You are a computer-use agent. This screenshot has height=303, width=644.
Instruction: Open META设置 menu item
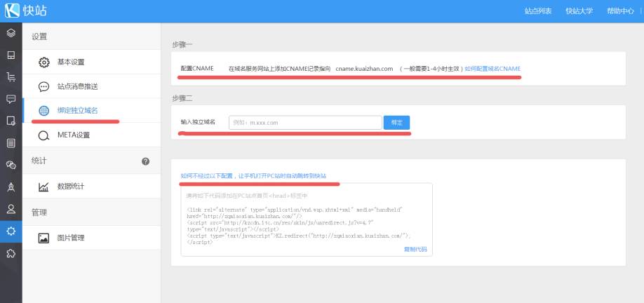click(92, 135)
